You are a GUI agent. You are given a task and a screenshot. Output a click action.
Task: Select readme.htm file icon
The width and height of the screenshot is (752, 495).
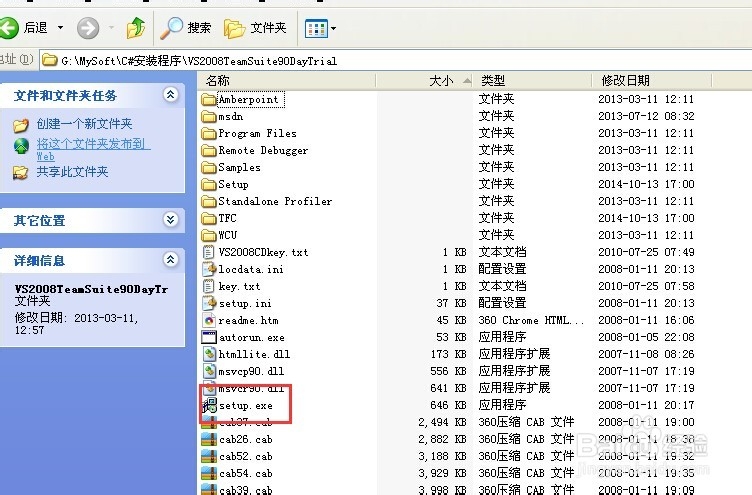pyautogui.click(x=209, y=320)
